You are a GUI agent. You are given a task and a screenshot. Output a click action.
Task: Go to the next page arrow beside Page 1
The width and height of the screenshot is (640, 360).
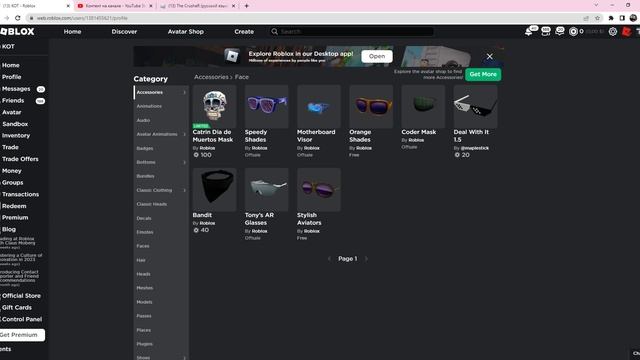click(x=366, y=259)
